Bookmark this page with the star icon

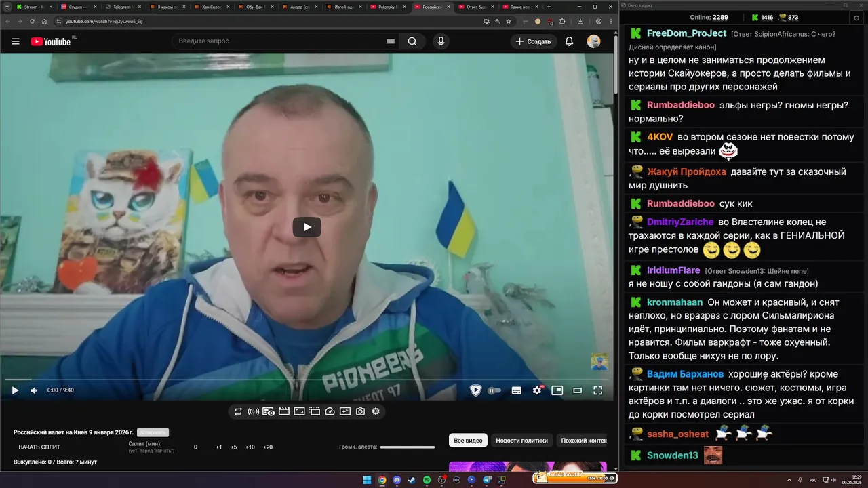click(509, 21)
